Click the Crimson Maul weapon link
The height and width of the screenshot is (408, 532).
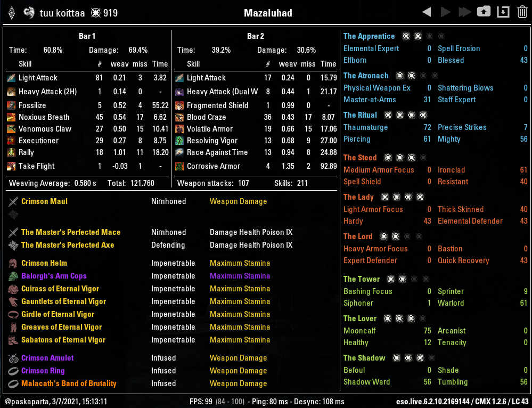[44, 201]
